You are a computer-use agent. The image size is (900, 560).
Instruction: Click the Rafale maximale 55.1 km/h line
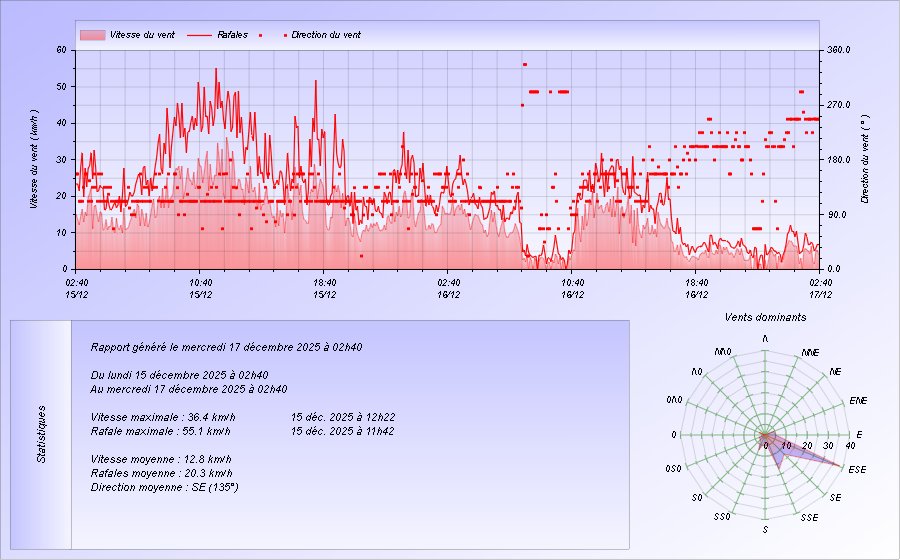click(x=161, y=431)
